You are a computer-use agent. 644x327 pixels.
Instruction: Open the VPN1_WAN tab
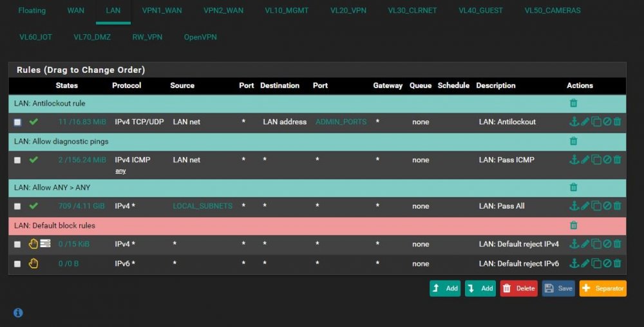tap(162, 11)
